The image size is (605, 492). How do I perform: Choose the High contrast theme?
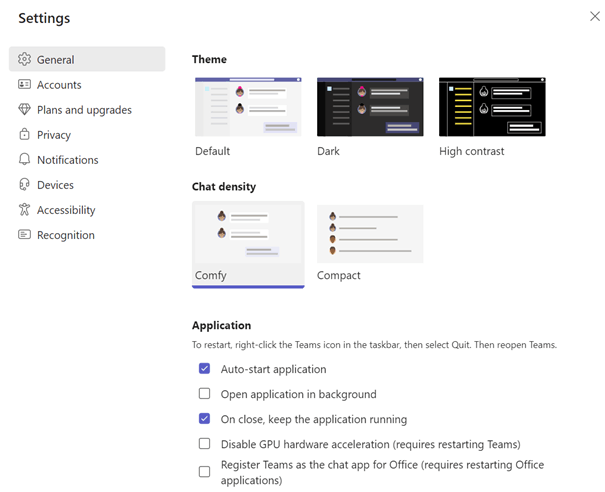(492, 107)
